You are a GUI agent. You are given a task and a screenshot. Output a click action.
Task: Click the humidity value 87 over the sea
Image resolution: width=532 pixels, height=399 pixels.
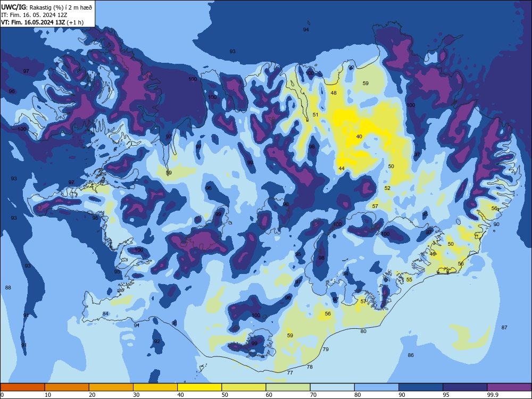pyautogui.click(x=504, y=327)
